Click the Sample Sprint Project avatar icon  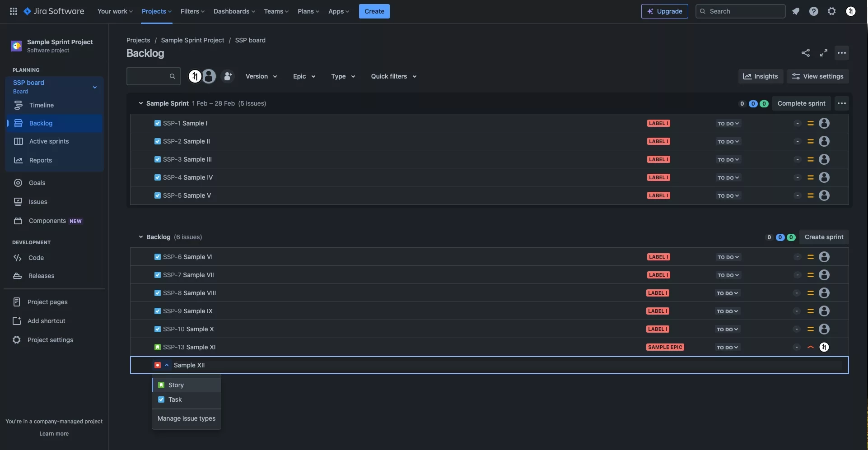pos(17,46)
